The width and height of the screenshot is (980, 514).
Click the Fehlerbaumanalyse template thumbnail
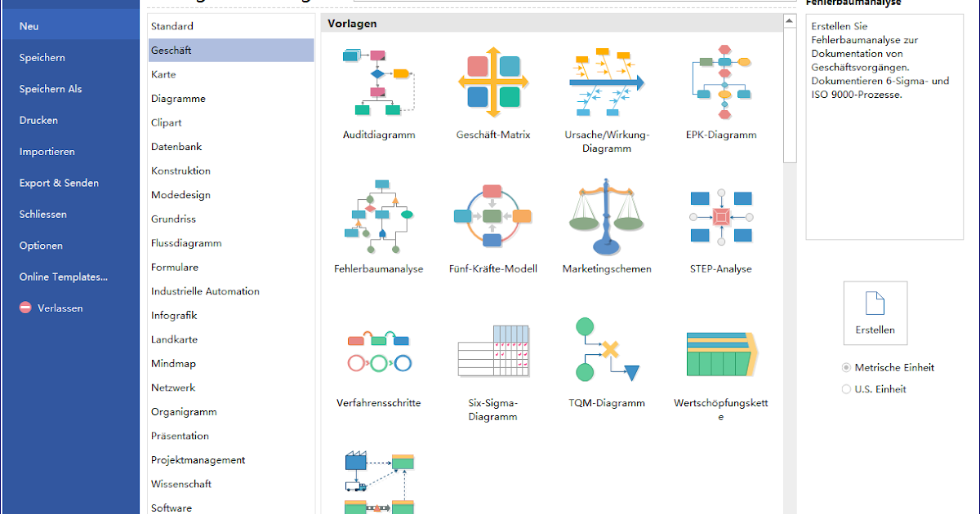(x=379, y=216)
